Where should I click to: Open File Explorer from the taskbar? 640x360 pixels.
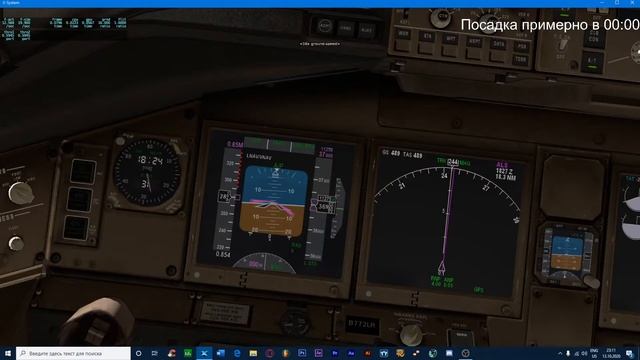click(x=253, y=353)
